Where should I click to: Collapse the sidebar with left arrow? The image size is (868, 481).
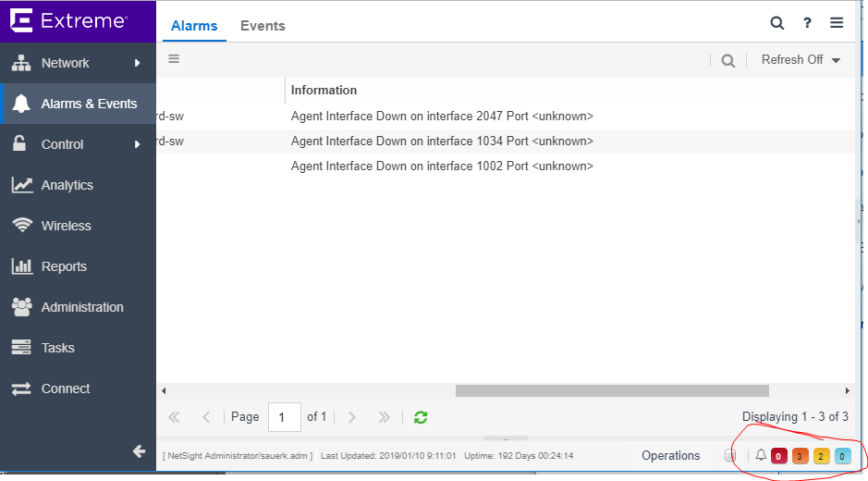coord(139,451)
